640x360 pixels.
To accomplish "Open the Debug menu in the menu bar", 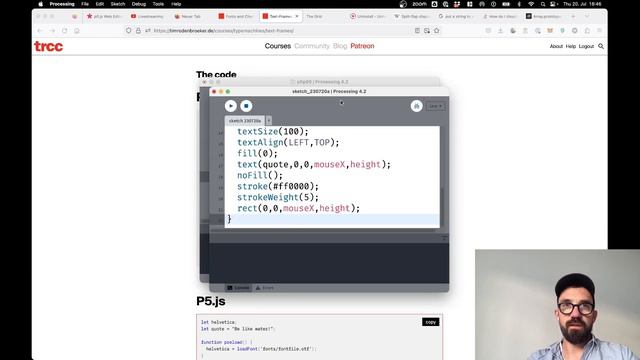I will (x=139, y=4).
